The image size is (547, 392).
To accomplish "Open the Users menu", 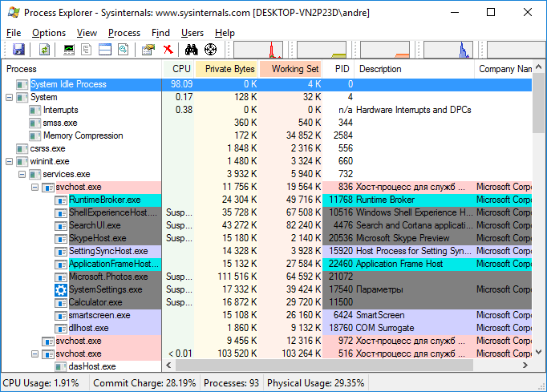I will click(x=192, y=33).
